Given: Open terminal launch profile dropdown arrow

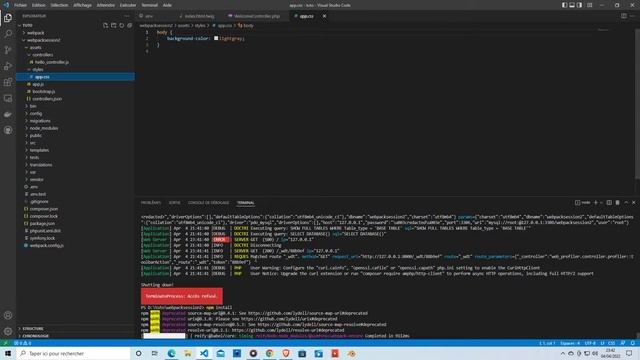Looking at the screenshot, I should pos(601,202).
